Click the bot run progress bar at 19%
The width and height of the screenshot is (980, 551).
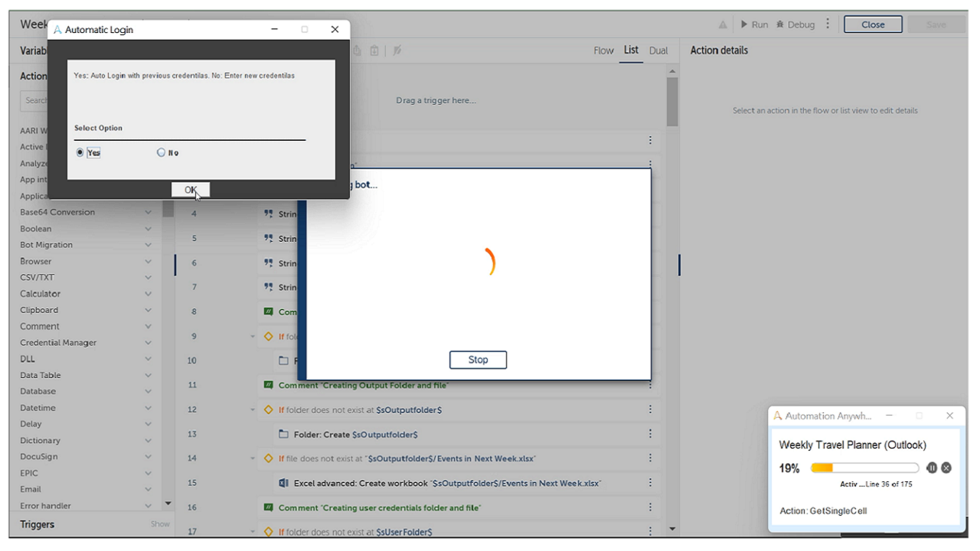[x=864, y=468]
